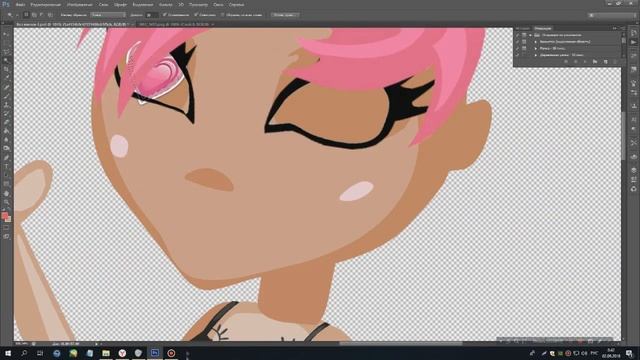Click the tolerance input field
This screenshot has width=640, height=360.
[151, 15]
